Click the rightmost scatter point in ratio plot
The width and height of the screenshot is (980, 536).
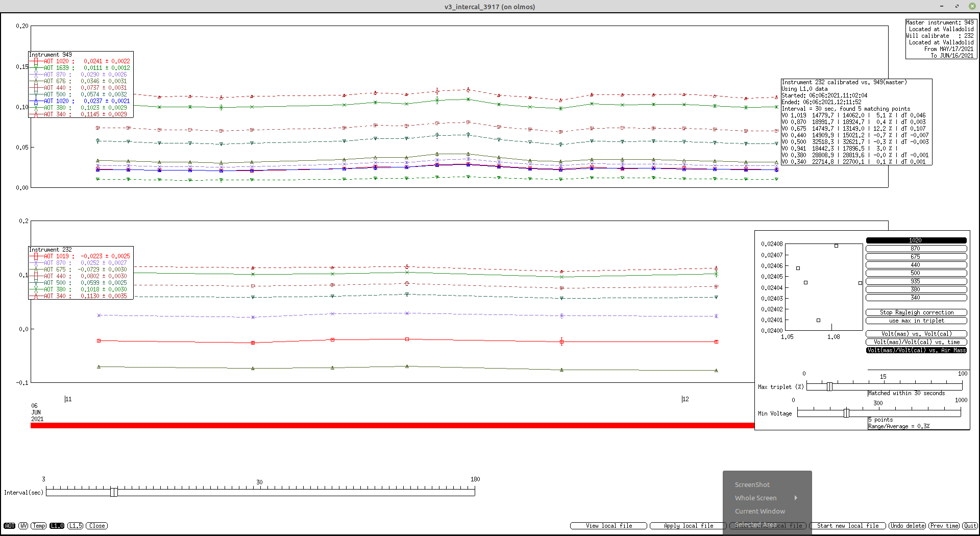click(x=860, y=283)
